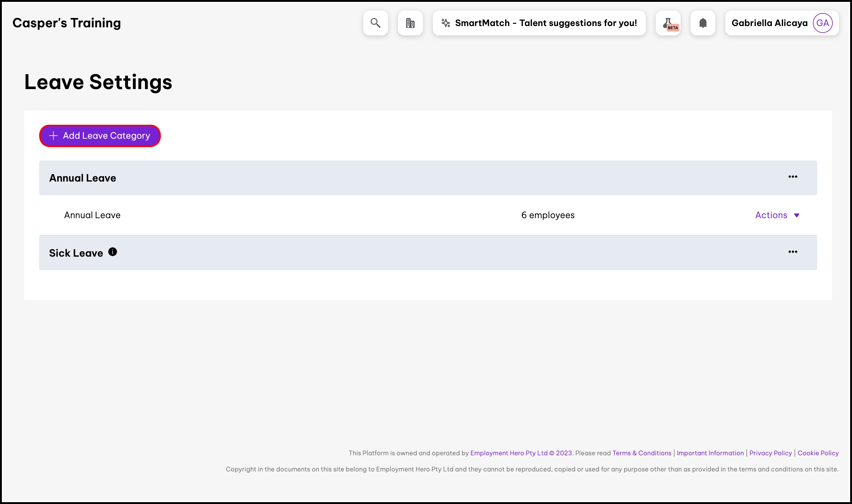
Task: Open the Terms & Conditions link
Action: click(641, 453)
